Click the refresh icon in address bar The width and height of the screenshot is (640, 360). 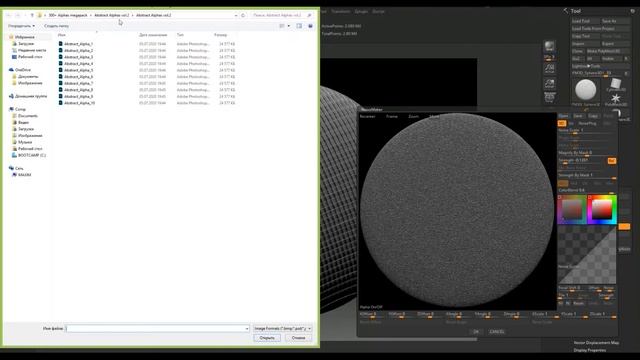pos(243,15)
